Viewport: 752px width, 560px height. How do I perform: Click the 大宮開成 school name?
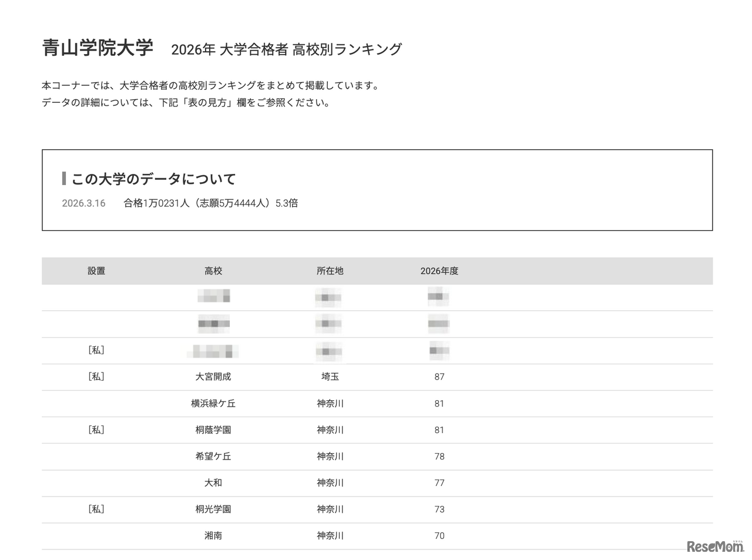point(213,377)
